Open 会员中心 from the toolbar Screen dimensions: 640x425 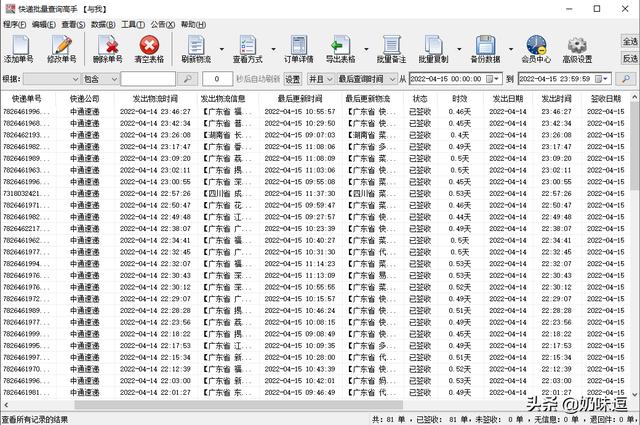coord(536,47)
